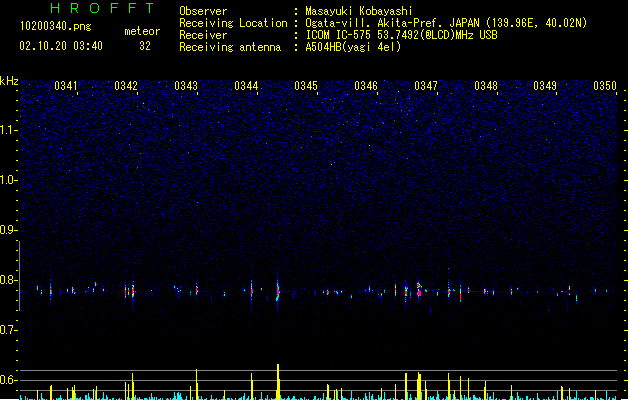Click the 0345 time marker

306,85
